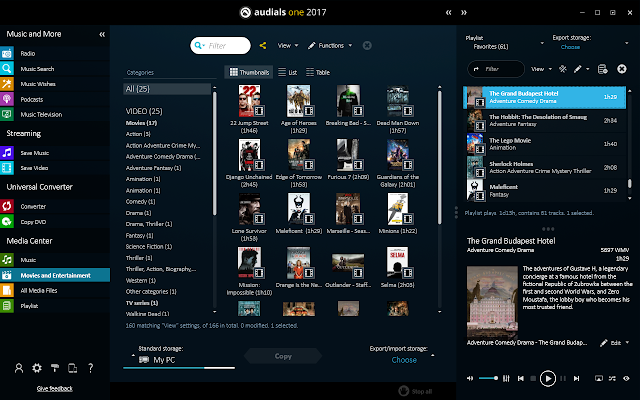Switch to Table view
This screenshot has width=640, height=400.
(318, 72)
